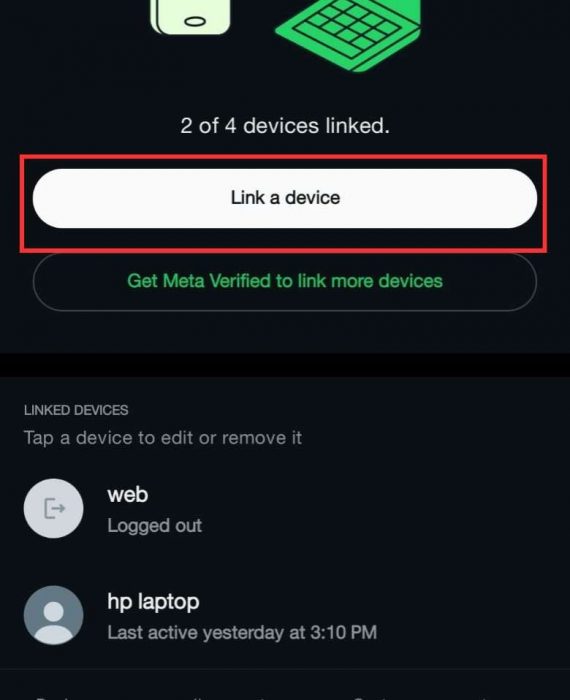Select the hp laptop device name

coord(153,602)
